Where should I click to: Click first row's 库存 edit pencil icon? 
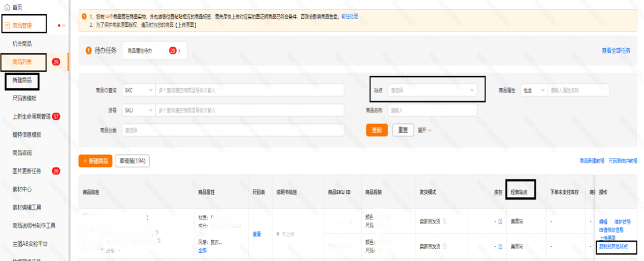point(500,221)
